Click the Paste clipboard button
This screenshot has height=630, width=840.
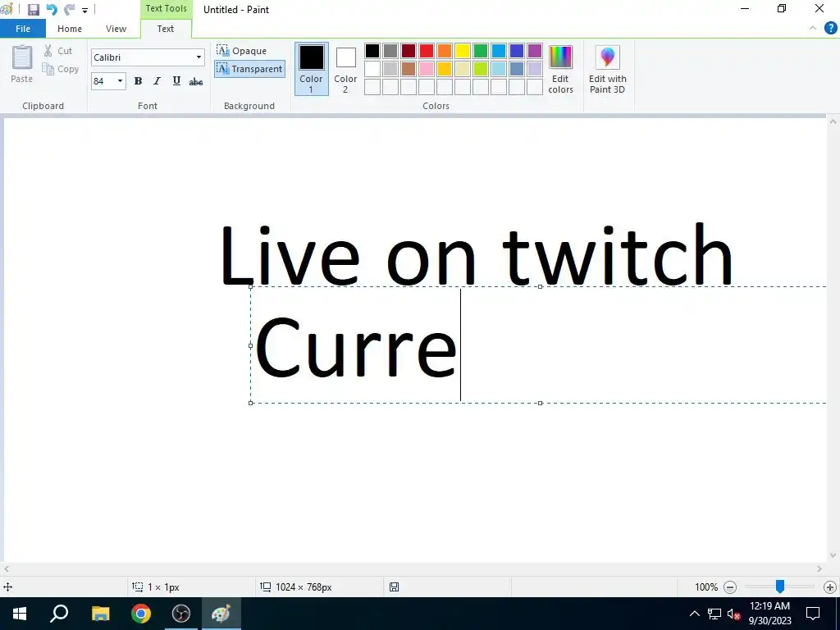pyautogui.click(x=22, y=64)
